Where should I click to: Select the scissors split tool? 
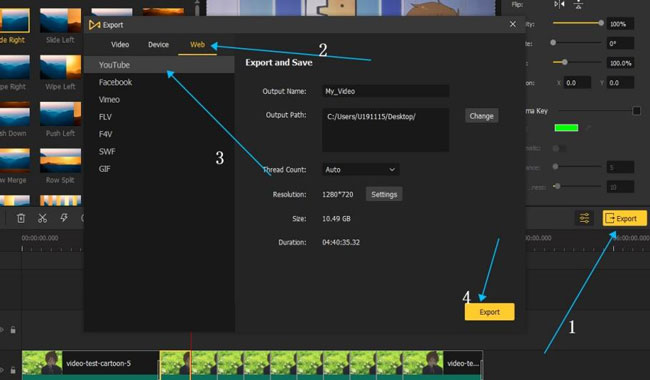42,218
